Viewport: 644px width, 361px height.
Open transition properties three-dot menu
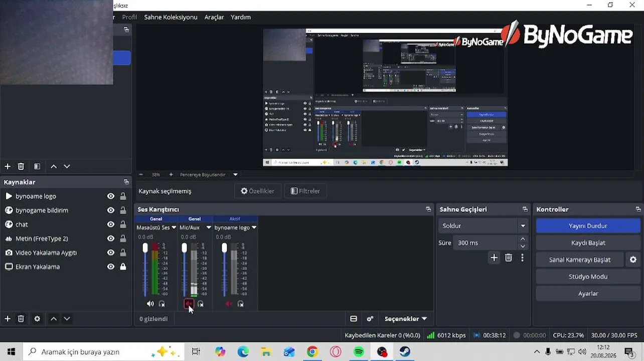pyautogui.click(x=522, y=258)
